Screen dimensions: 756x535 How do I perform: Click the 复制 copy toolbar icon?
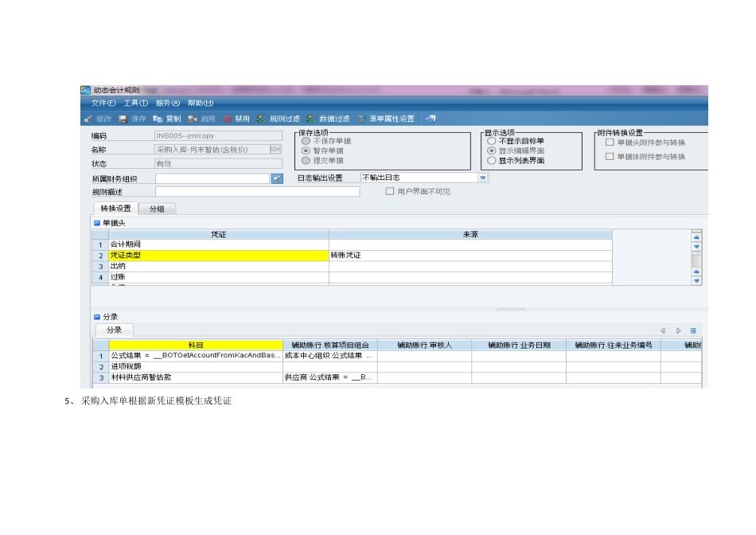pos(158,119)
